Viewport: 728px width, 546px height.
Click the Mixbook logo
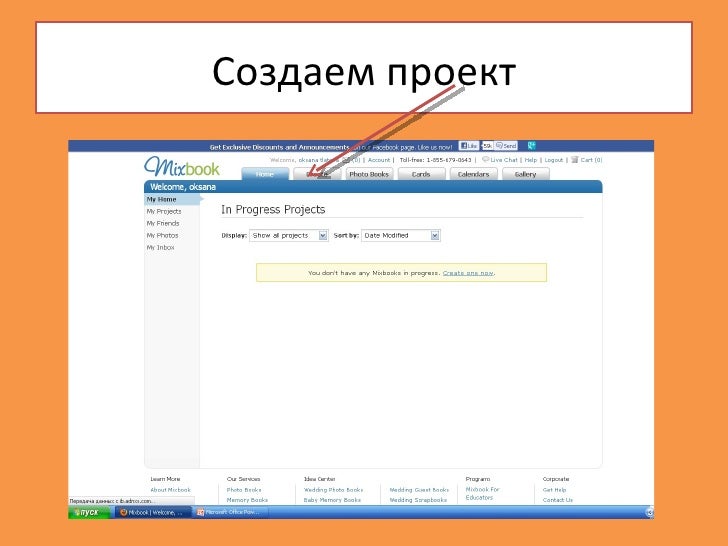click(182, 167)
